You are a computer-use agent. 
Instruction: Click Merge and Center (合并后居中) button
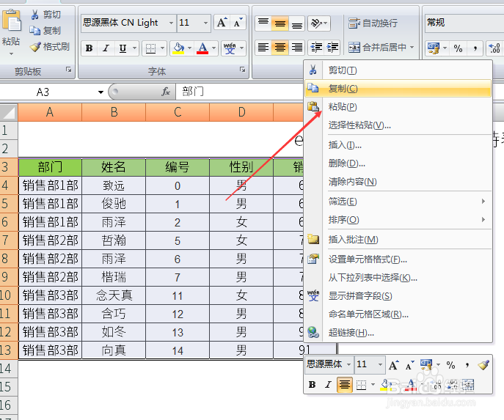[377, 48]
